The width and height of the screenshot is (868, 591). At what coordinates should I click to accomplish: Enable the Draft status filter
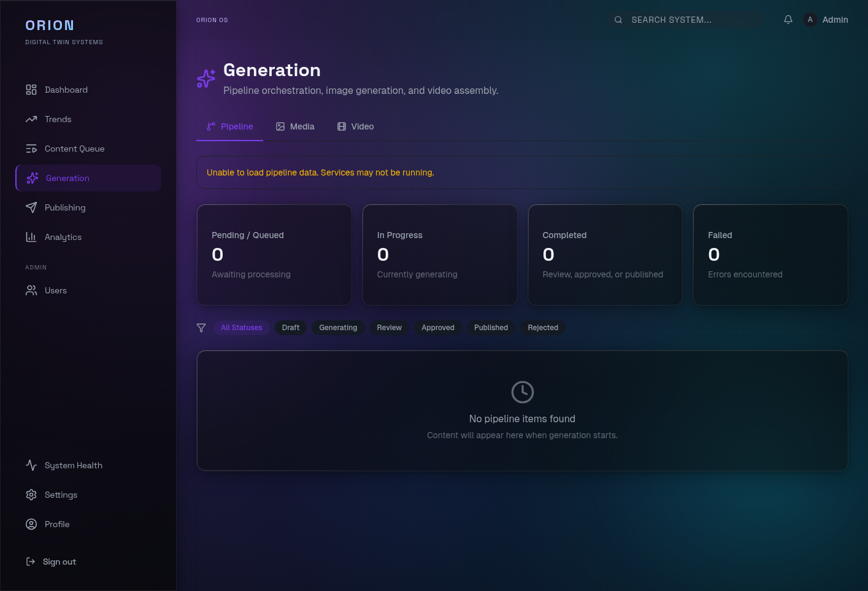point(290,328)
